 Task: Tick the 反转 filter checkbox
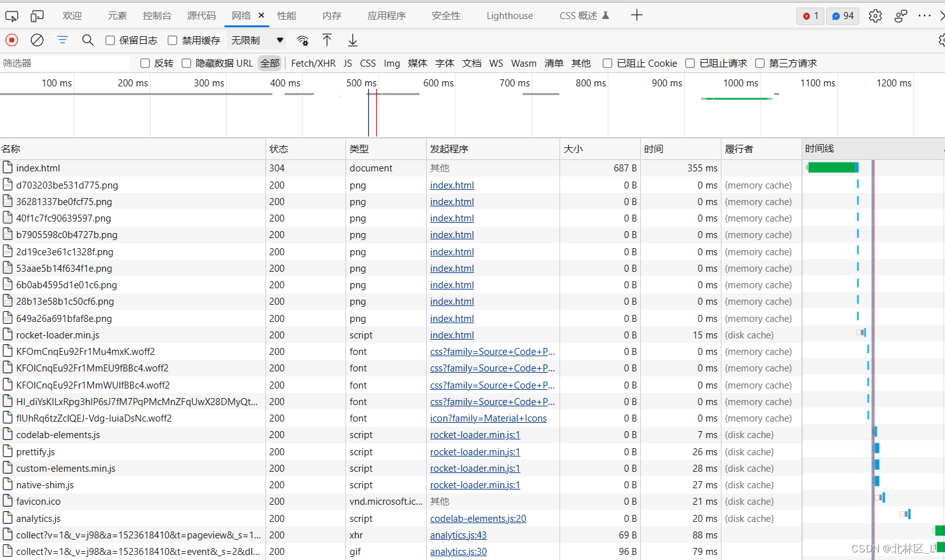point(145,63)
